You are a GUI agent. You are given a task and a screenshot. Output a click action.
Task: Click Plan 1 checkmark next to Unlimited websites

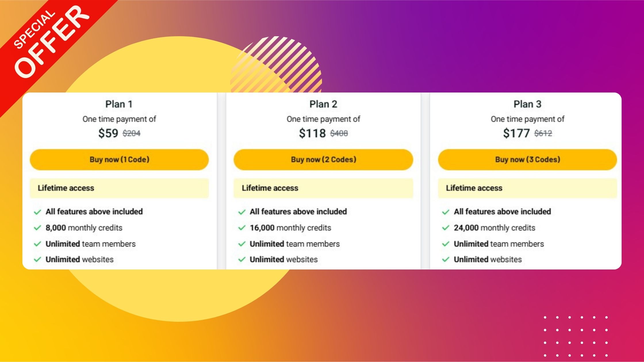click(37, 260)
